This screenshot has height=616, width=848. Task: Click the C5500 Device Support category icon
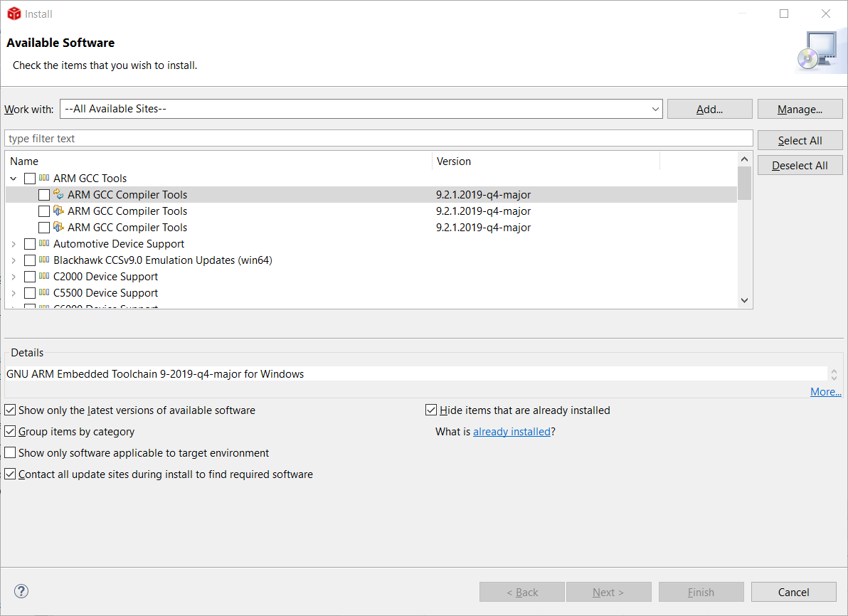(x=44, y=292)
